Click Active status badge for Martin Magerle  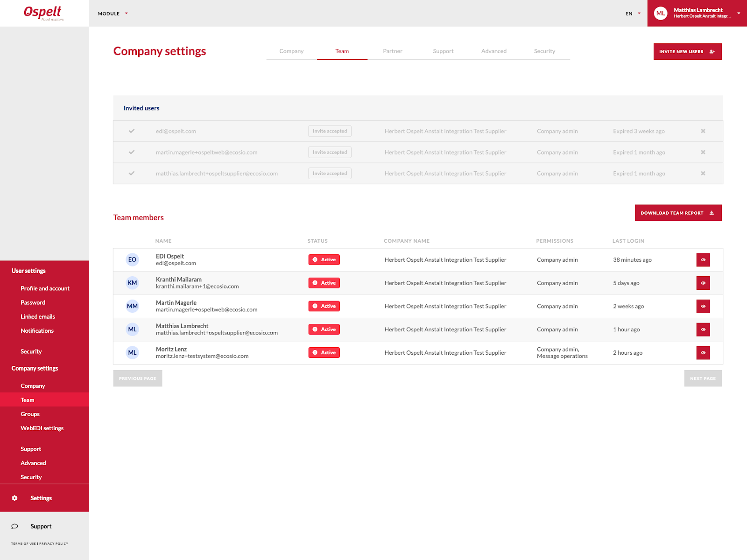pos(324,306)
